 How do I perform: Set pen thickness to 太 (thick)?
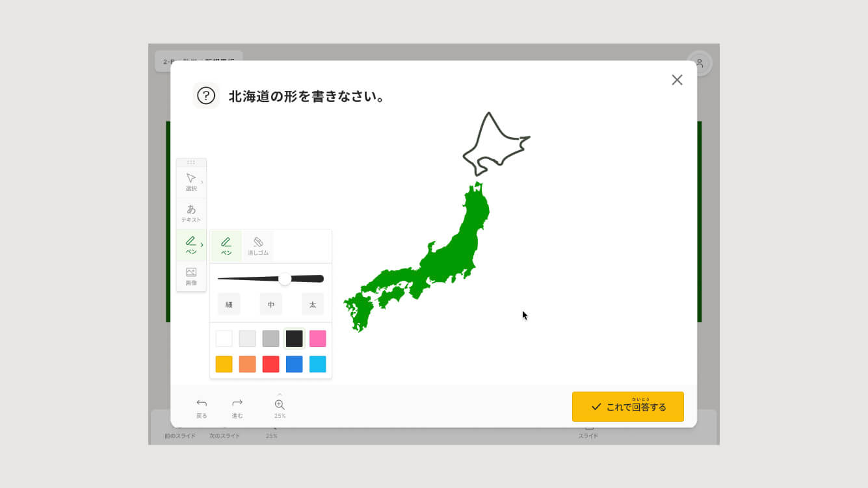point(312,304)
